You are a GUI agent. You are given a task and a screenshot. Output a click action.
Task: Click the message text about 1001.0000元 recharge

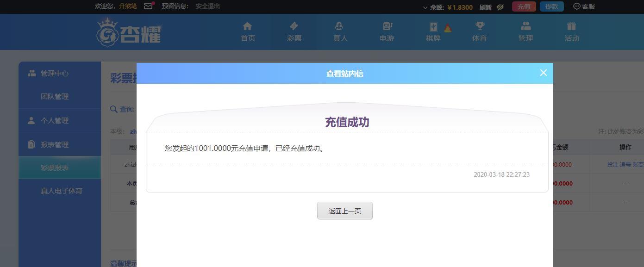coord(246,148)
